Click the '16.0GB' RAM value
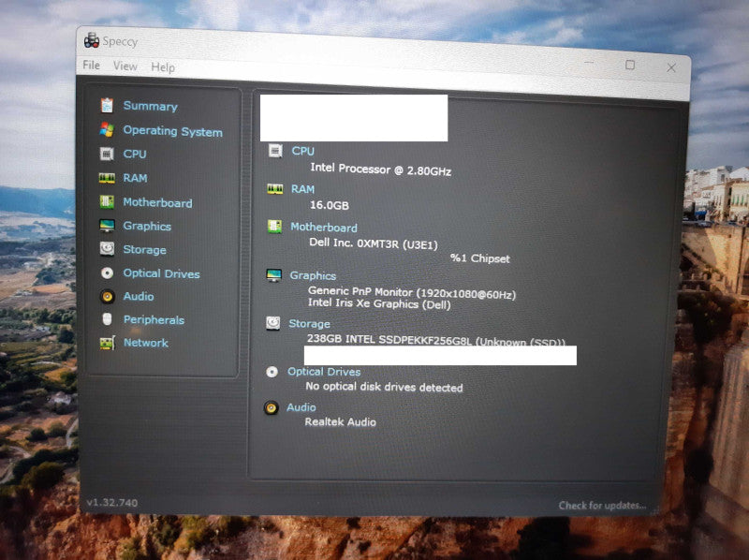Screen dimensions: 749x560 (330, 205)
